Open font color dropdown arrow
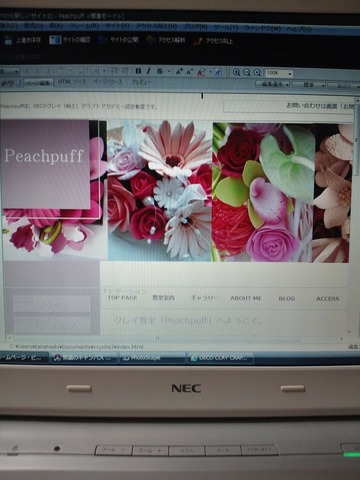Image resolution: width=360 pixels, height=480 pixels. pyautogui.click(x=210, y=72)
